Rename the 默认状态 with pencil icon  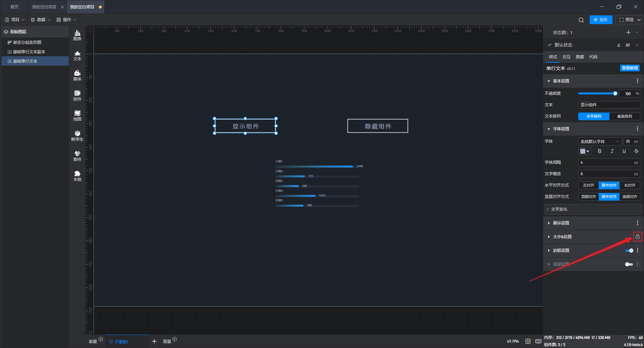[x=619, y=45]
